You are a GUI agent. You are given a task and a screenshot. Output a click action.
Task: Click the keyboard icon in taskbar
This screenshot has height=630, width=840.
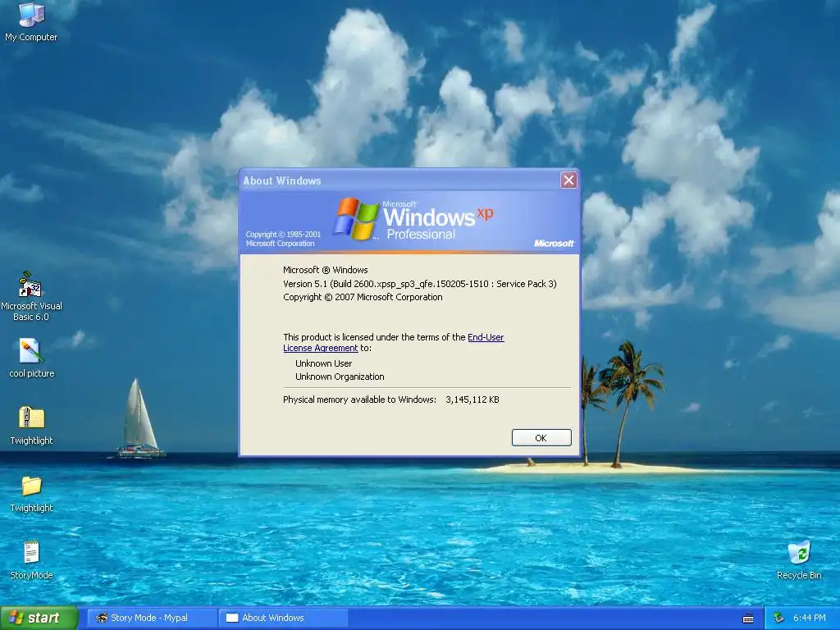(x=748, y=619)
